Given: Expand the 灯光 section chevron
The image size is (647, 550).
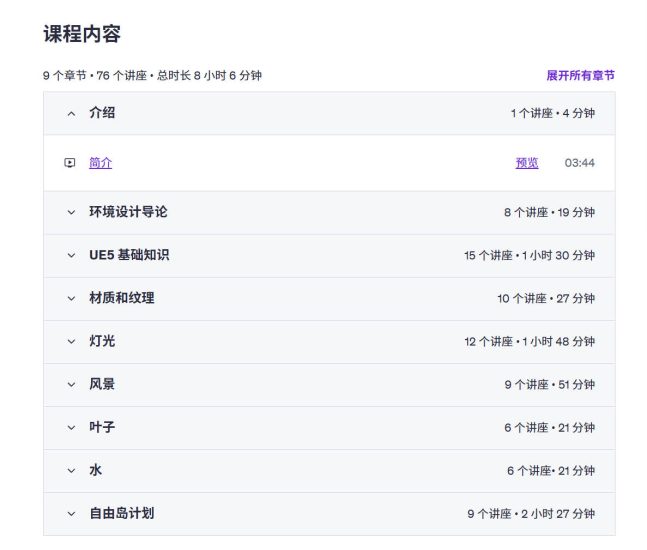Looking at the screenshot, I should point(71,342).
